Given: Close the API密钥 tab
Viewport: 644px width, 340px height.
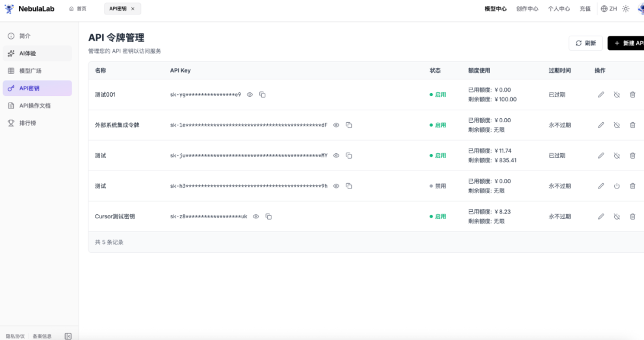Looking at the screenshot, I should click(133, 8).
